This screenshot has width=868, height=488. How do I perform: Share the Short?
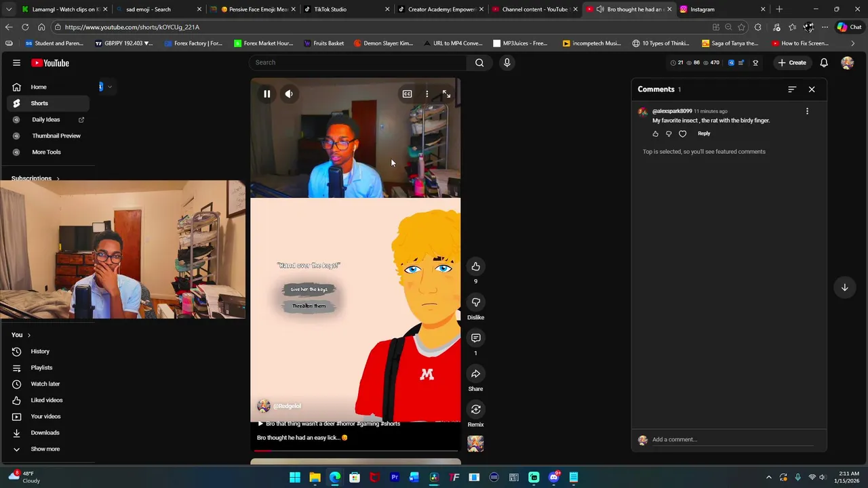click(475, 374)
